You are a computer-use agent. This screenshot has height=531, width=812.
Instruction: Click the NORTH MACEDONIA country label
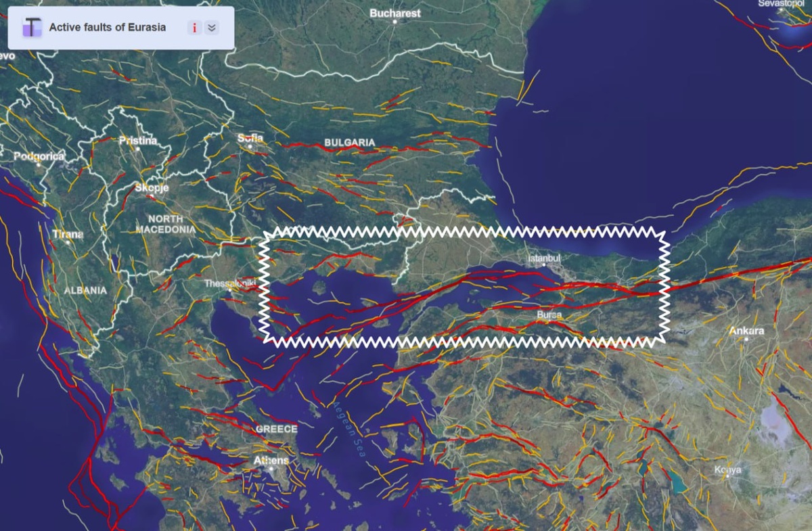(166, 225)
